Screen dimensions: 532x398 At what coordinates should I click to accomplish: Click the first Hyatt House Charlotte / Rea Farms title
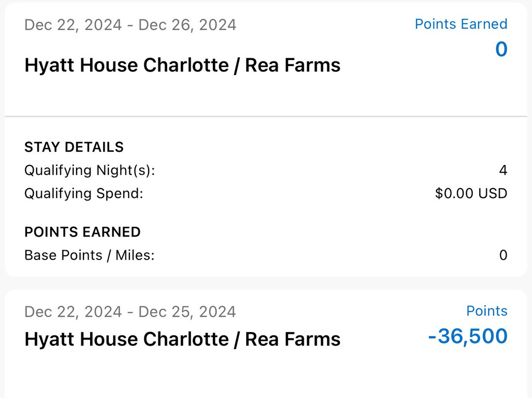coord(182,65)
